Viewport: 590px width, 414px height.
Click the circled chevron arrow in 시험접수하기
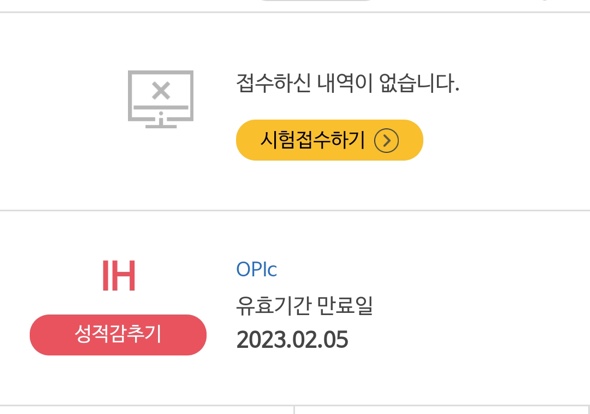click(x=386, y=140)
